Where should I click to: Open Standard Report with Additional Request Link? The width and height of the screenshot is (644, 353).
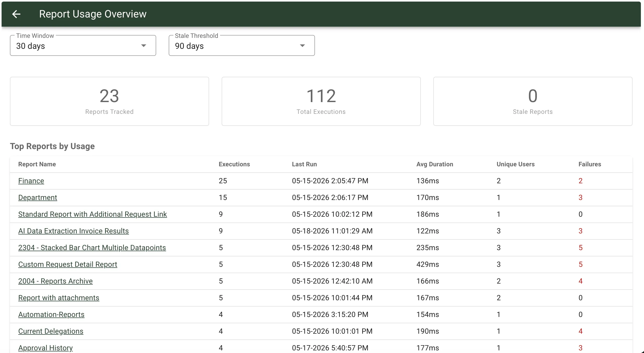tap(93, 214)
